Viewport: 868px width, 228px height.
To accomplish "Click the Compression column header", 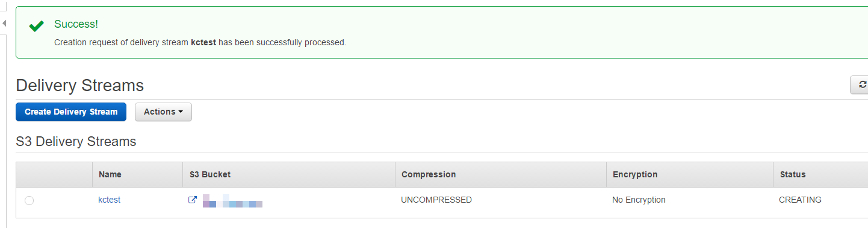I will [429, 174].
